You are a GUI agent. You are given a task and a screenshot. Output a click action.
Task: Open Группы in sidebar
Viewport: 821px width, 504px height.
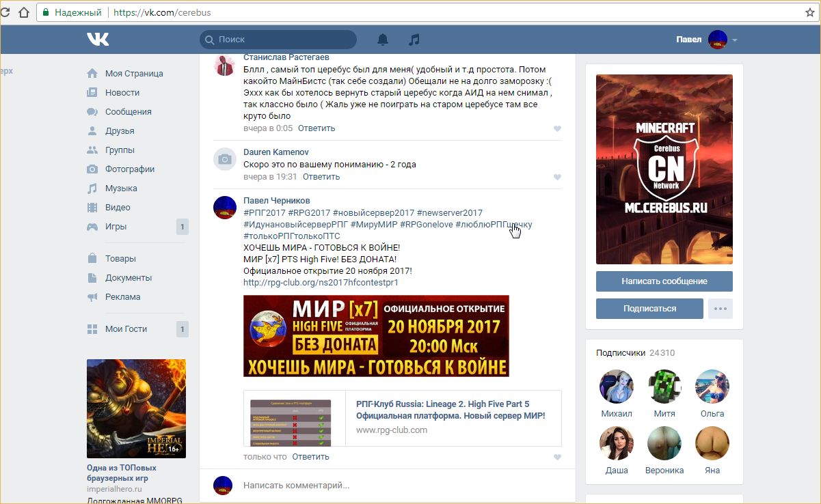[x=120, y=150]
